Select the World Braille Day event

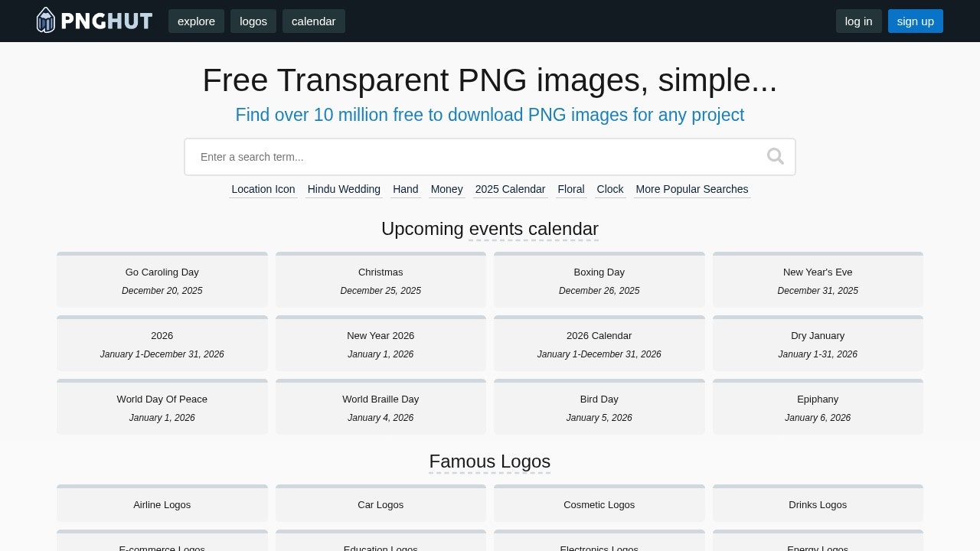[x=381, y=407]
